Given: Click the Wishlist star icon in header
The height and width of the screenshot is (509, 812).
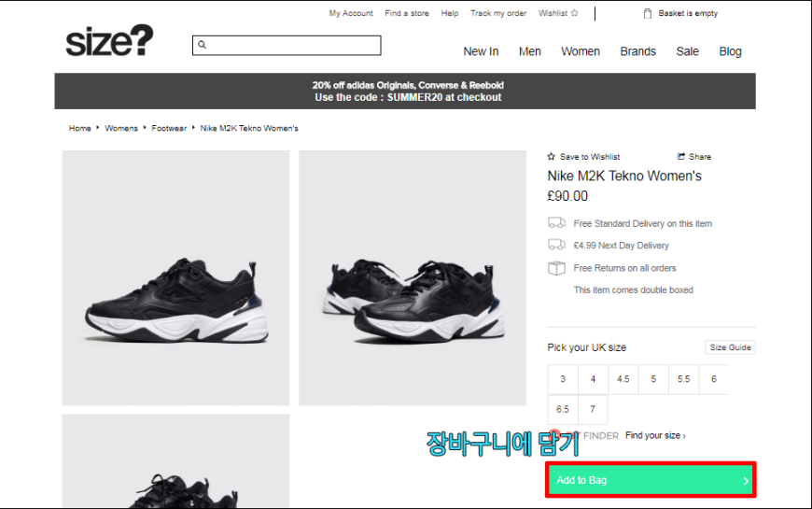Looking at the screenshot, I should (x=574, y=13).
